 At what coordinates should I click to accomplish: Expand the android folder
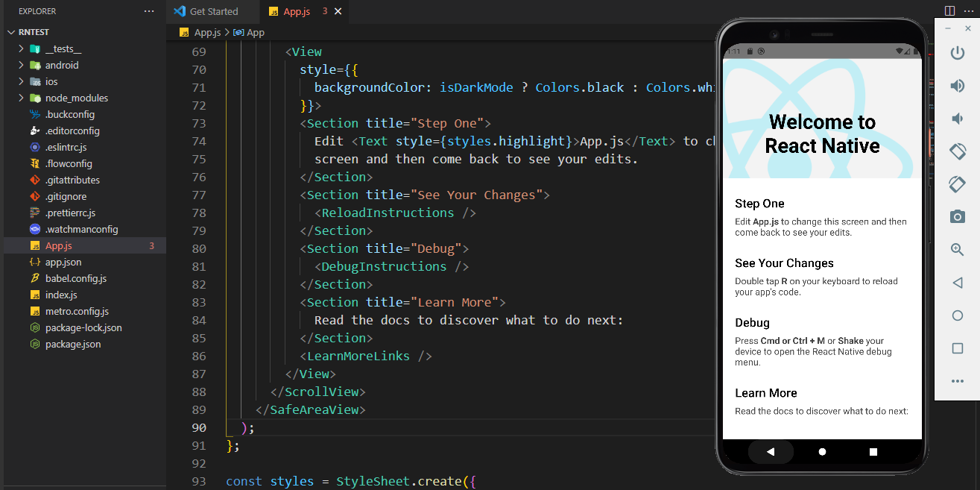(22, 65)
